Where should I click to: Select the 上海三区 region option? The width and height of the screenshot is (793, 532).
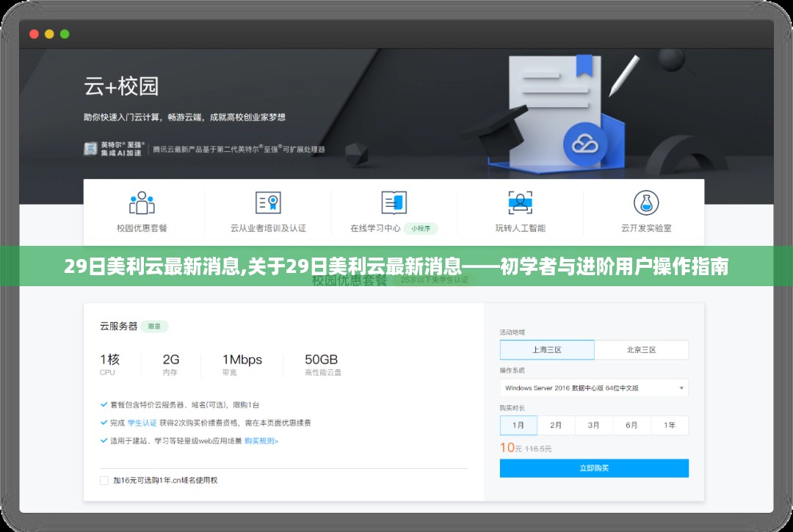tap(547, 350)
